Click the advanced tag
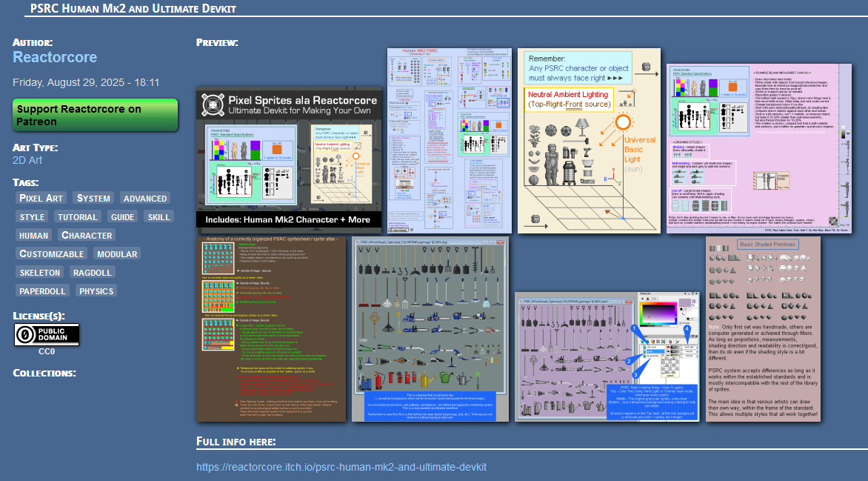Viewport: 868px width, 481px height. click(x=145, y=198)
